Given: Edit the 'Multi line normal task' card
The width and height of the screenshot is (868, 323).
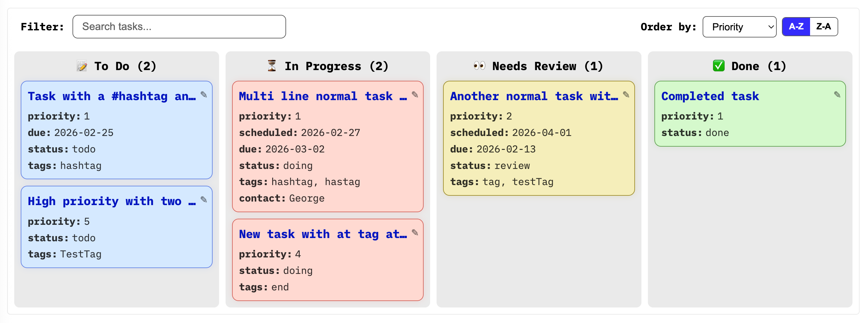Looking at the screenshot, I should tap(415, 95).
